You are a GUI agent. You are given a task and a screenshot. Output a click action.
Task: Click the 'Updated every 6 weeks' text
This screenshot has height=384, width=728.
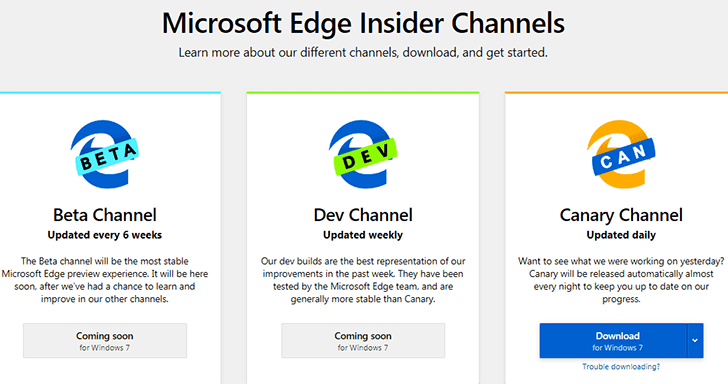click(105, 235)
